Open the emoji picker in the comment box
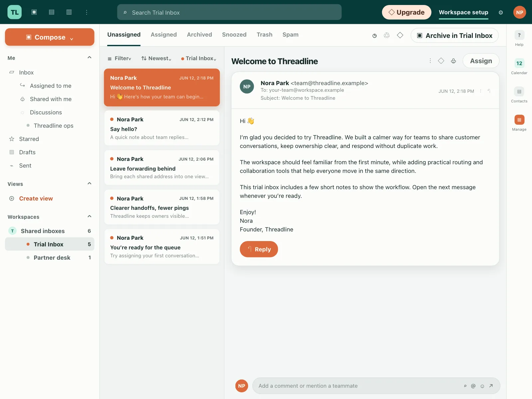Image resolution: width=532 pixels, height=399 pixels. tap(482, 386)
